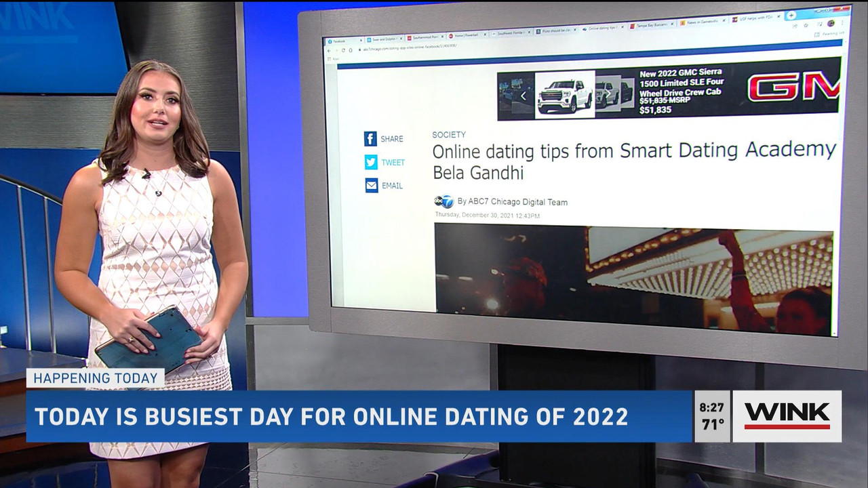Switch to the Southwest Florida tab
Screen dimensions: 868x488
pyautogui.click(x=510, y=33)
